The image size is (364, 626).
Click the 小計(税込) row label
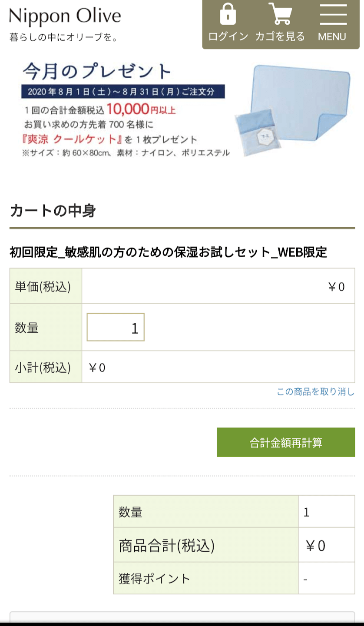click(43, 368)
